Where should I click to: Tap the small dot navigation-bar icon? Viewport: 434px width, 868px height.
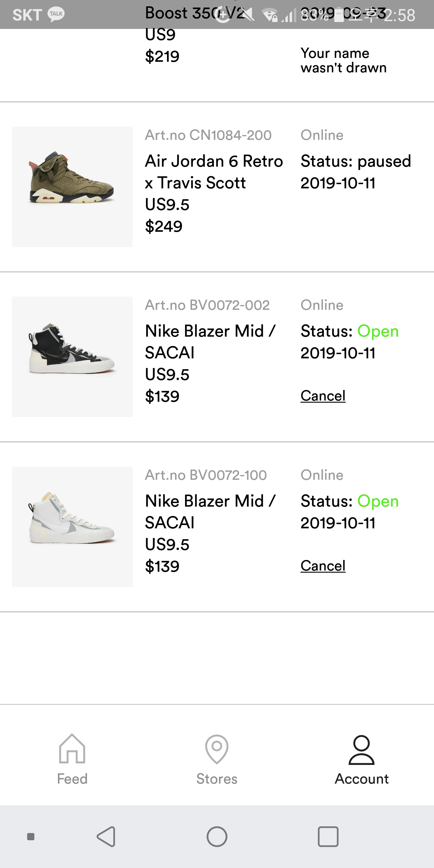coord(31,836)
